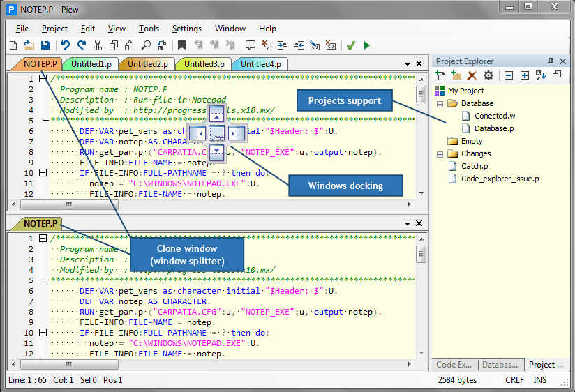Open the Tools menu

[x=149, y=29]
